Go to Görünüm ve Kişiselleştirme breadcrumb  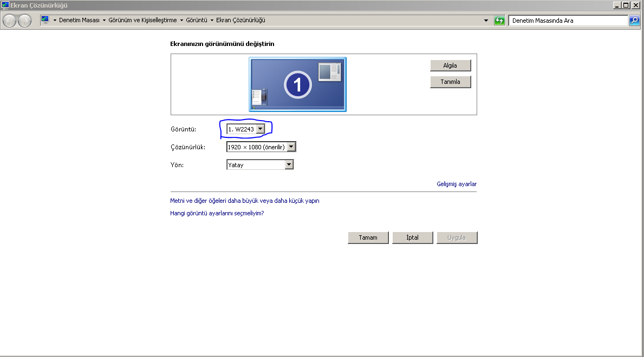(x=142, y=20)
